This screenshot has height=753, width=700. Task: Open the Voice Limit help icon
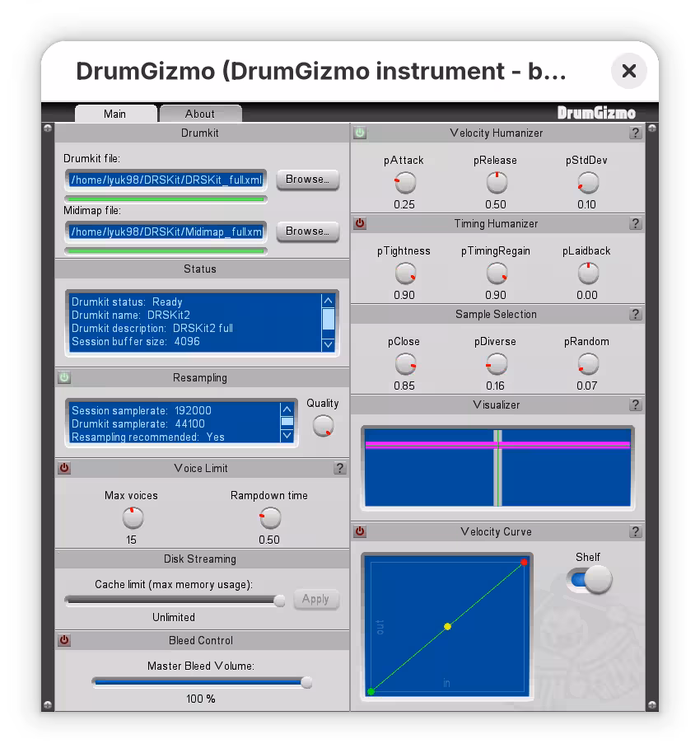pos(339,468)
